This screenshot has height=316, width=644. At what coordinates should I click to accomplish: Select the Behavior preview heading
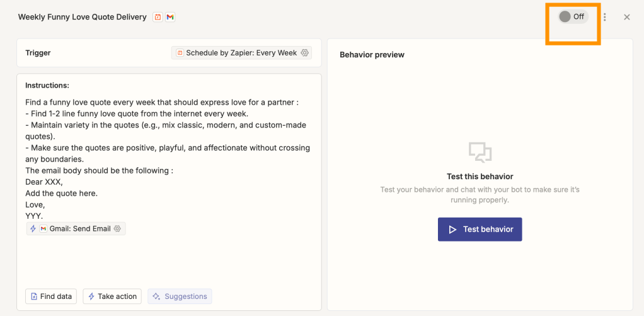tap(372, 55)
